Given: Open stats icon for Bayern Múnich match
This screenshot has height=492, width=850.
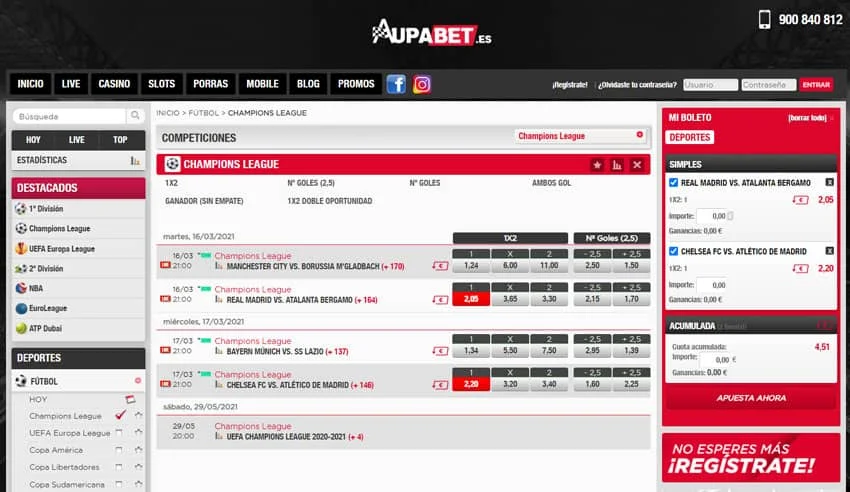Looking at the screenshot, I should click(219, 351).
